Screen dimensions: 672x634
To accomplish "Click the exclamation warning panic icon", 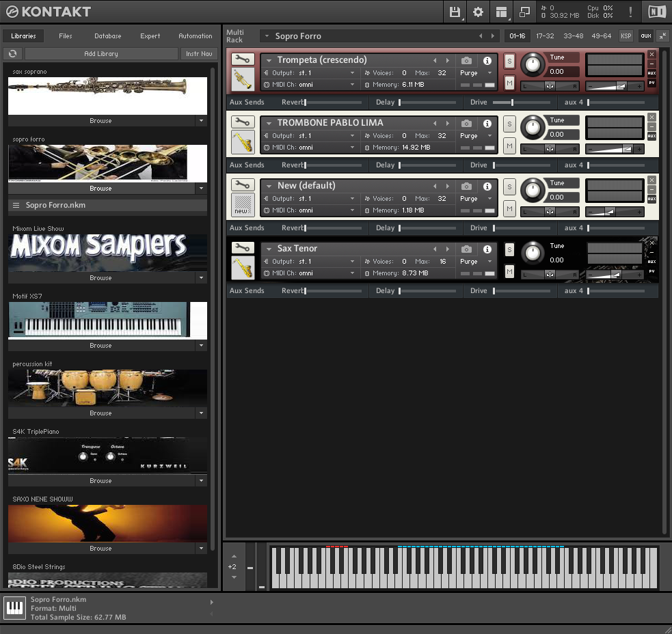I will [630, 12].
